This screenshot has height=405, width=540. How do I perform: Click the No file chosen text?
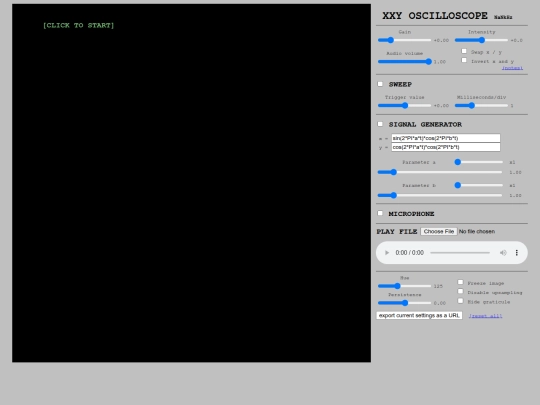pyautogui.click(x=477, y=231)
